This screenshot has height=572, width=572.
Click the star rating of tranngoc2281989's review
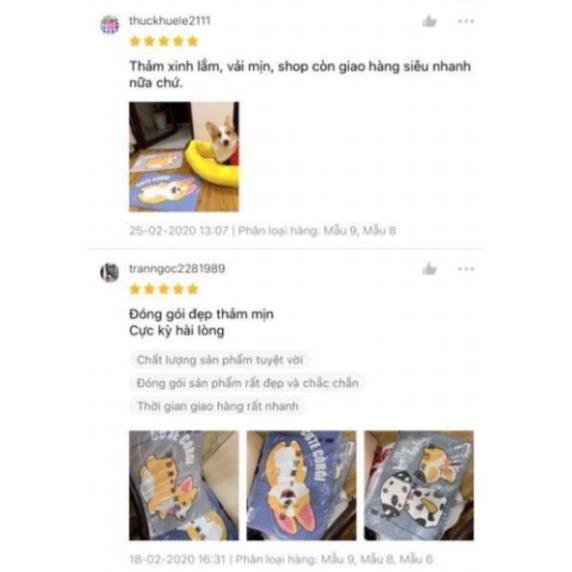click(164, 289)
